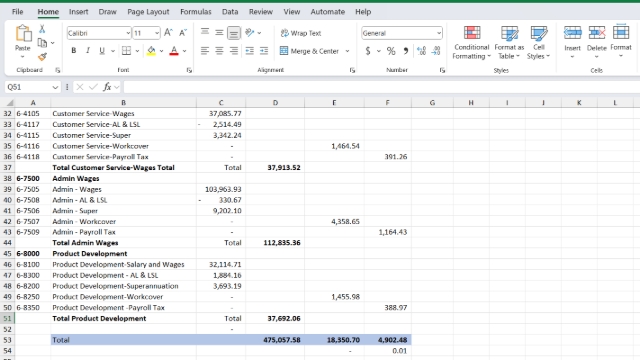Click the Copy icon
The width and height of the screenshot is (640, 360).
point(42,42)
